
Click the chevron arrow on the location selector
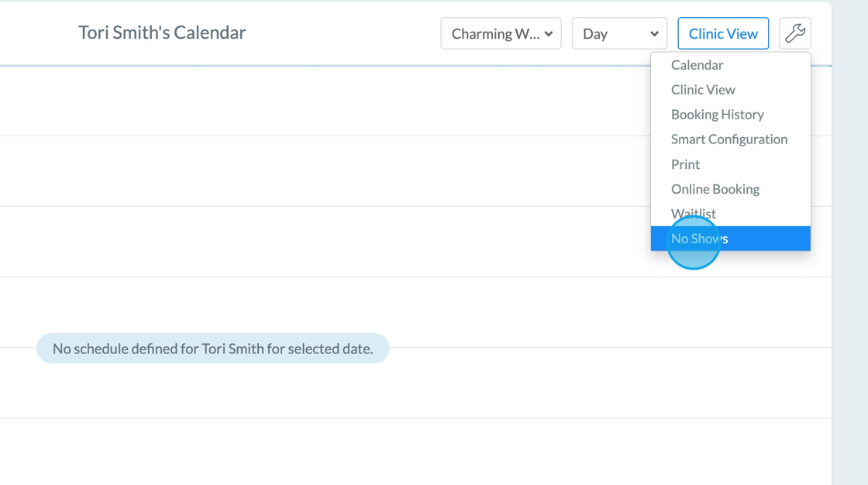[549, 34]
